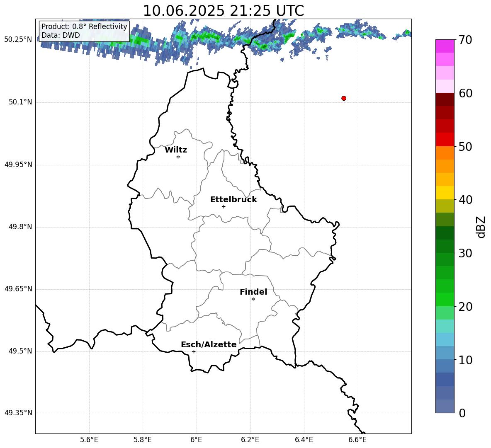The image size is (491, 448).
Task: Click the Data: DWD text
Action: tap(61, 35)
